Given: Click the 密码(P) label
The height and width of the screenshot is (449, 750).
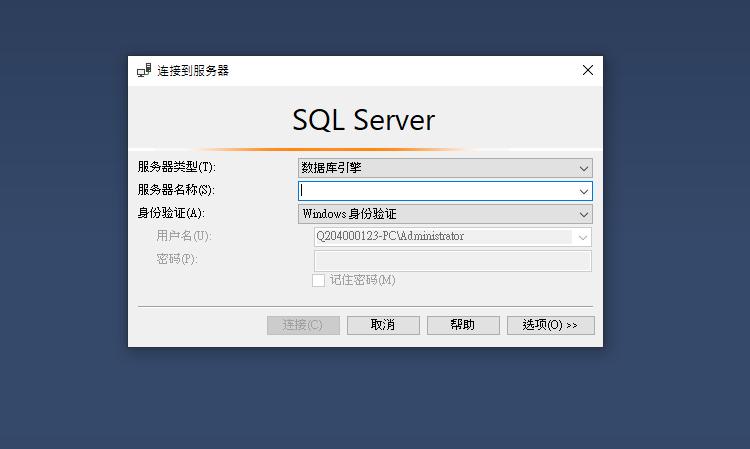Looking at the screenshot, I should pyautogui.click(x=176, y=259).
